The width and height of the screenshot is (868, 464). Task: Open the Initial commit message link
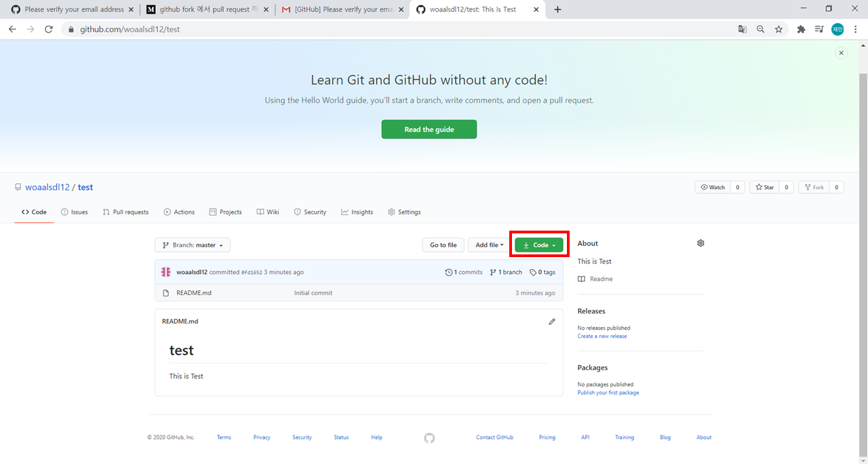[313, 293]
